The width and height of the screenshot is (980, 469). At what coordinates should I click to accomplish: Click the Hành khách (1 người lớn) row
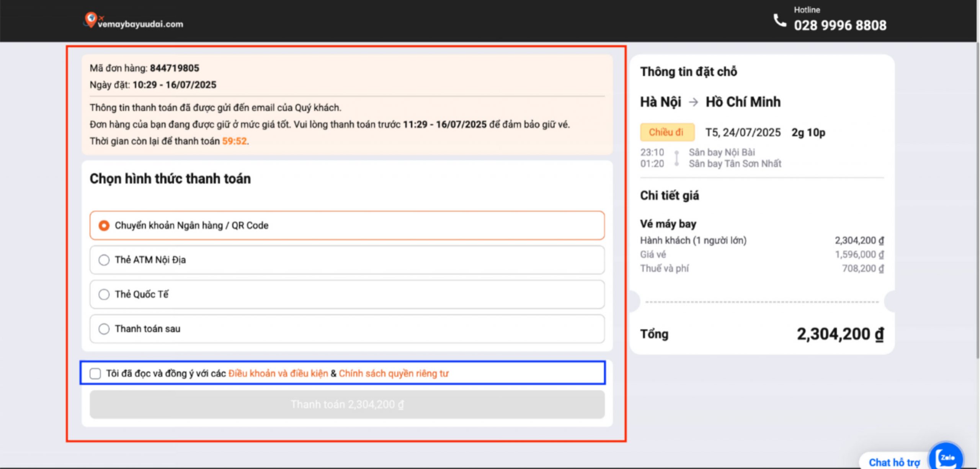click(693, 241)
